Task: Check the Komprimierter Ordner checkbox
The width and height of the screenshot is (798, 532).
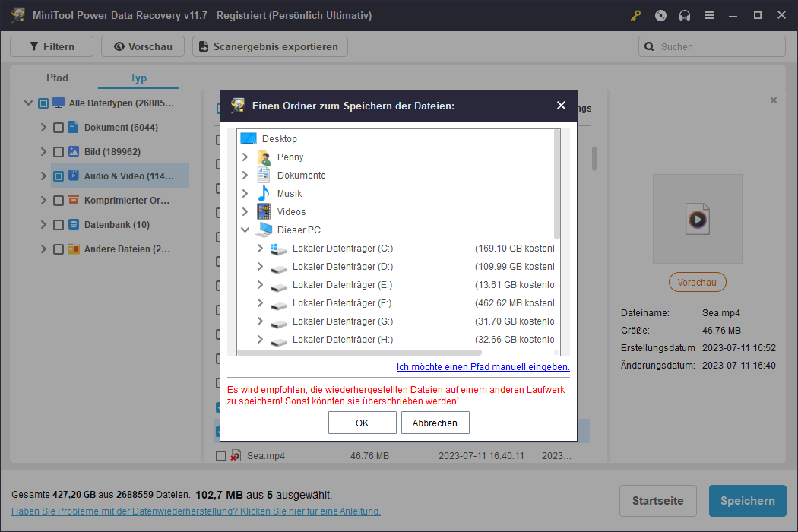Action: pos(59,201)
